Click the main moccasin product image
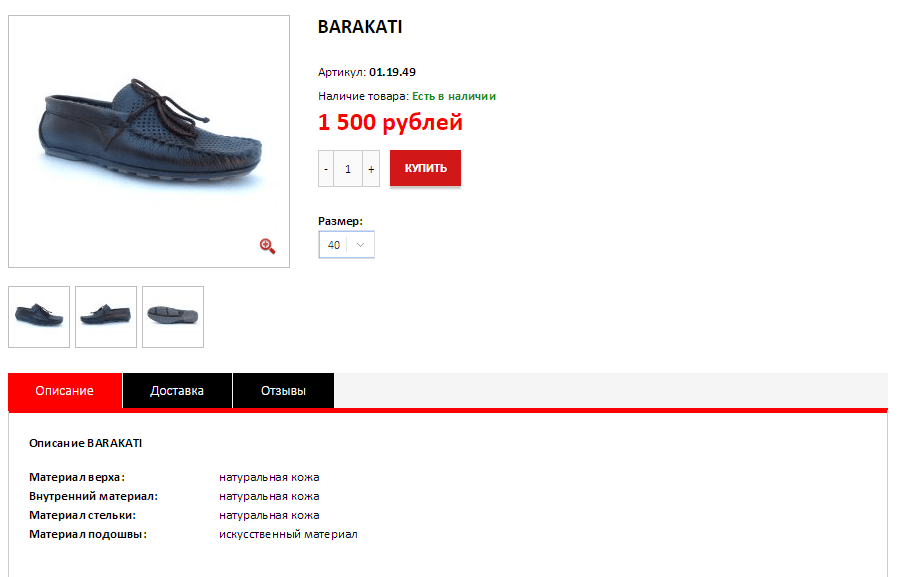The height and width of the screenshot is (577, 901). (x=149, y=141)
